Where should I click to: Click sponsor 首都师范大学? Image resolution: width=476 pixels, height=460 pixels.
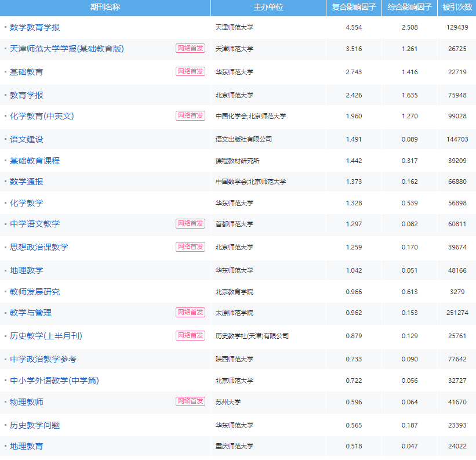[234, 224]
